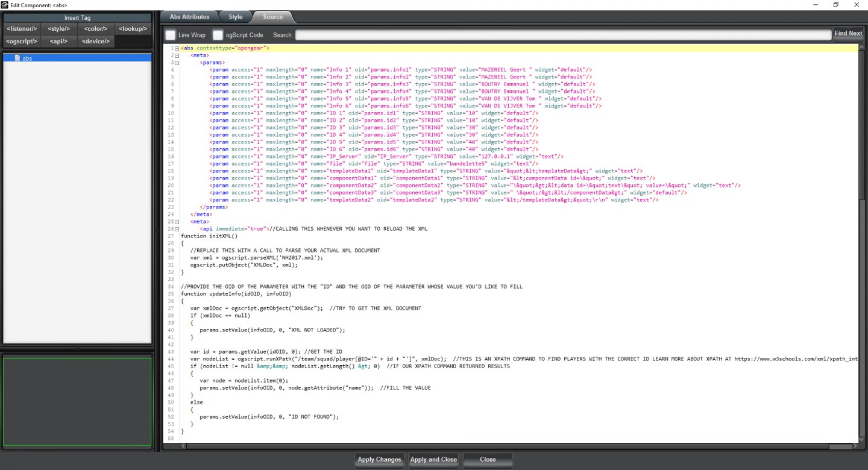
Task: Focus the Search text field
Action: [562, 35]
